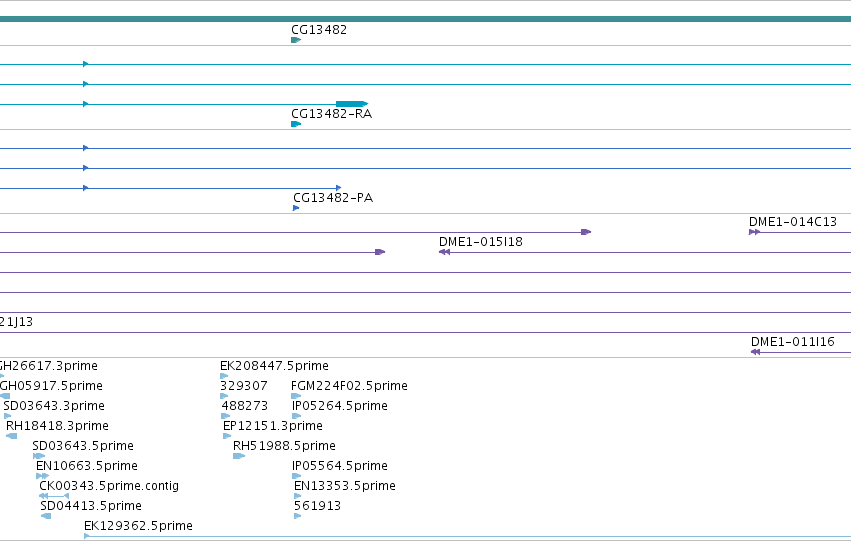Select the RH18418.3prime reverse glyph
Image resolution: width=851 pixels, height=541 pixels.
click(x=11, y=436)
